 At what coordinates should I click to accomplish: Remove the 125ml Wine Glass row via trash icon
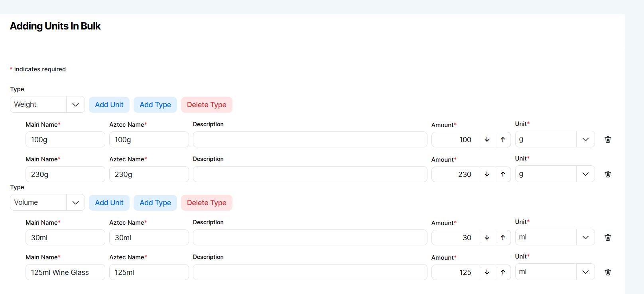click(608, 272)
